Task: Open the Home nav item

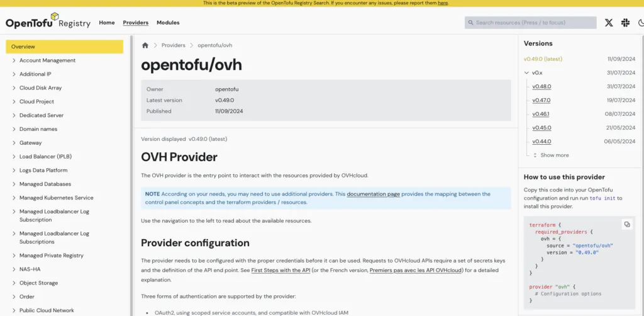Action: coord(107,23)
